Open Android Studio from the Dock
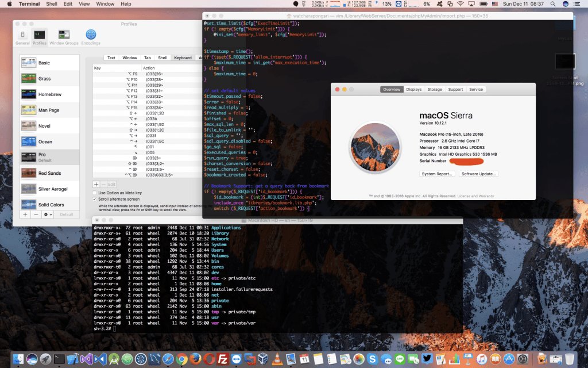Viewport: 588px width, 368px height. tap(114, 359)
